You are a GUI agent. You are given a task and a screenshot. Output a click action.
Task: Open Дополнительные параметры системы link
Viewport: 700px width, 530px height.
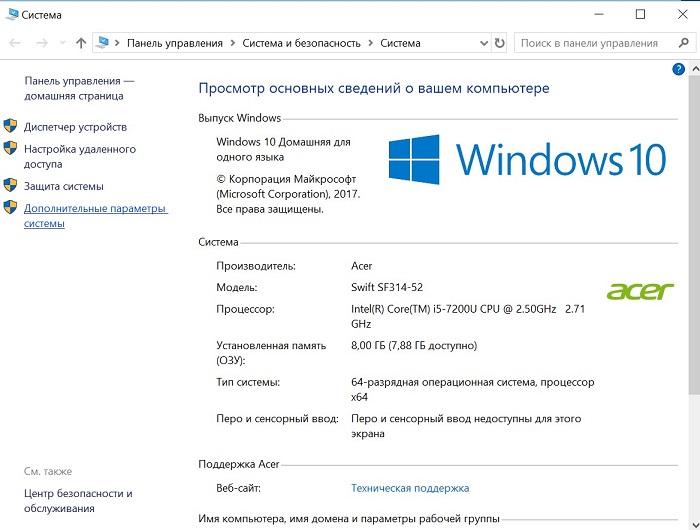click(x=96, y=216)
